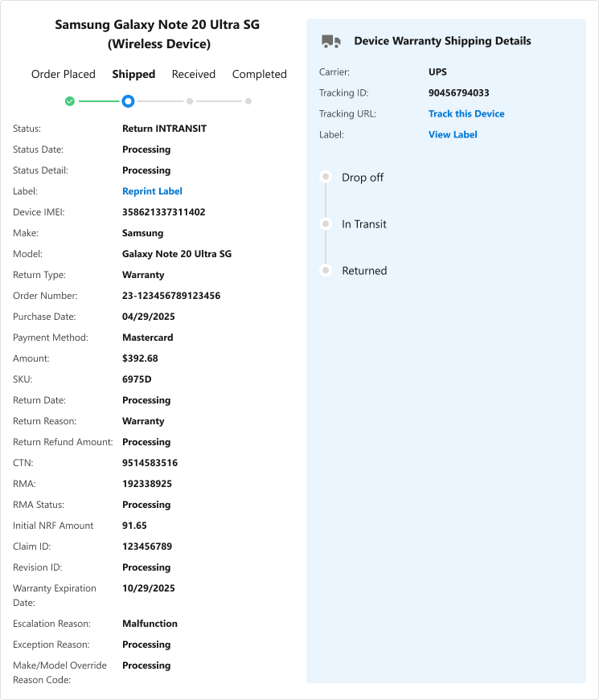Select the RMA number 192338925
This screenshot has width=599, height=700.
147,484
